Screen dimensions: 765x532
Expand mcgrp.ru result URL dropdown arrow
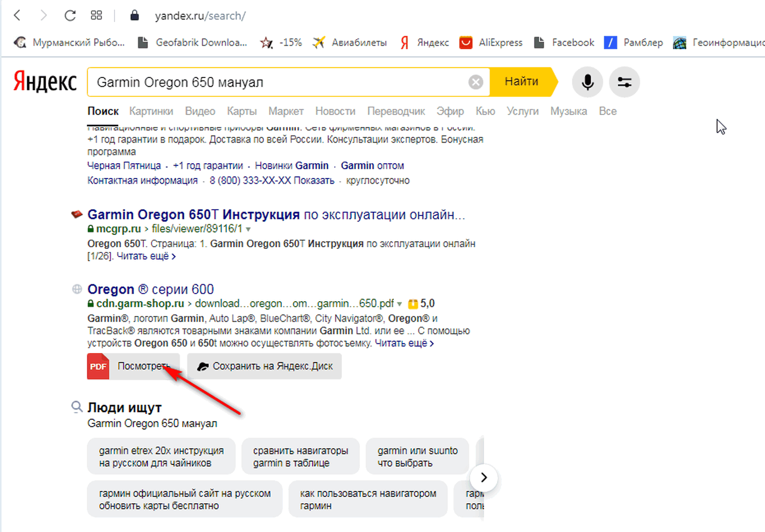[248, 229]
